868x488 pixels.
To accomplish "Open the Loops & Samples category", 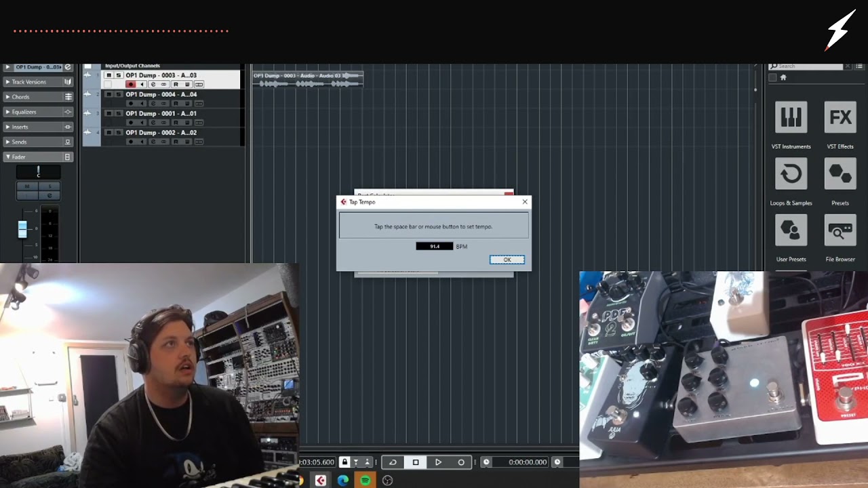I will 791,174.
